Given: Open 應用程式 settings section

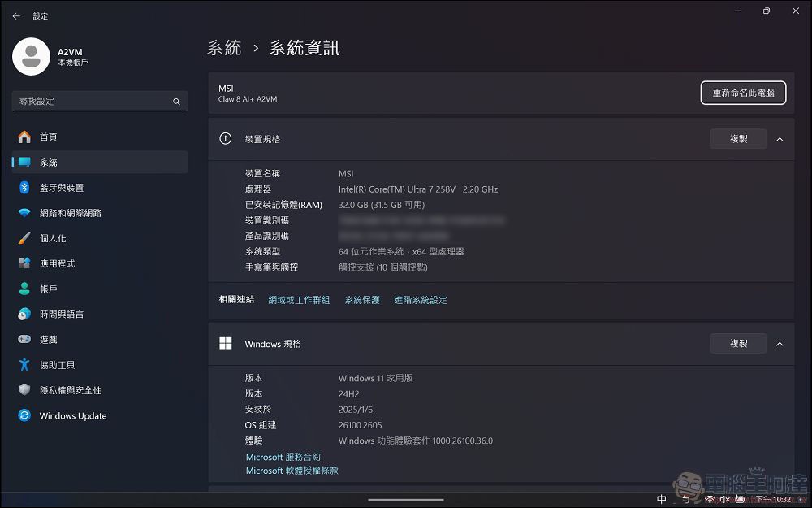Looking at the screenshot, I should [x=100, y=263].
